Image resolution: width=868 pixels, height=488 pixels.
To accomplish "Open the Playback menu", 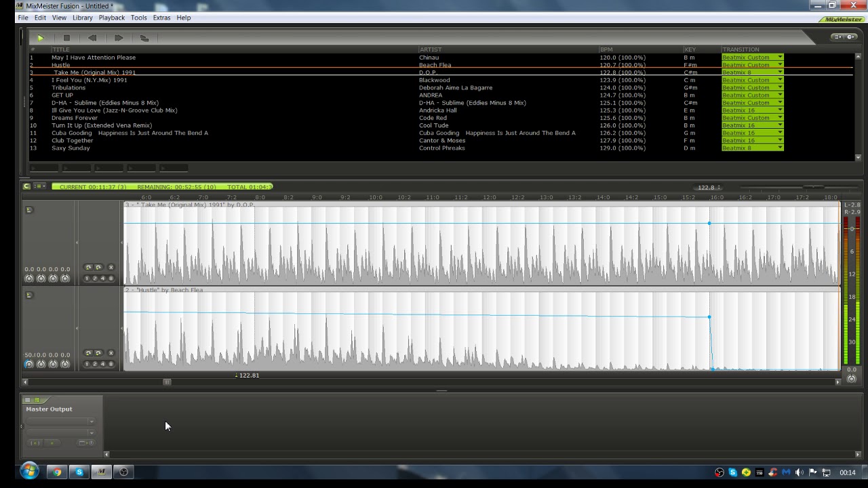I will [111, 18].
